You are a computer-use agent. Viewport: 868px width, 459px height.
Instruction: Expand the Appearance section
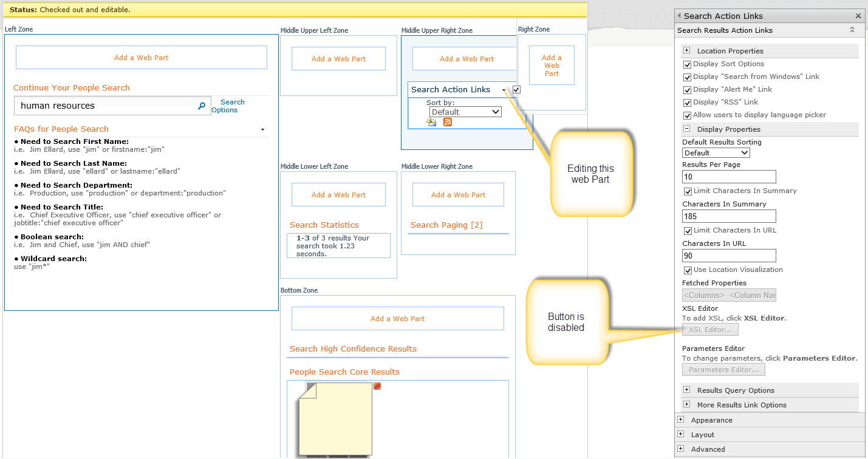(x=681, y=420)
